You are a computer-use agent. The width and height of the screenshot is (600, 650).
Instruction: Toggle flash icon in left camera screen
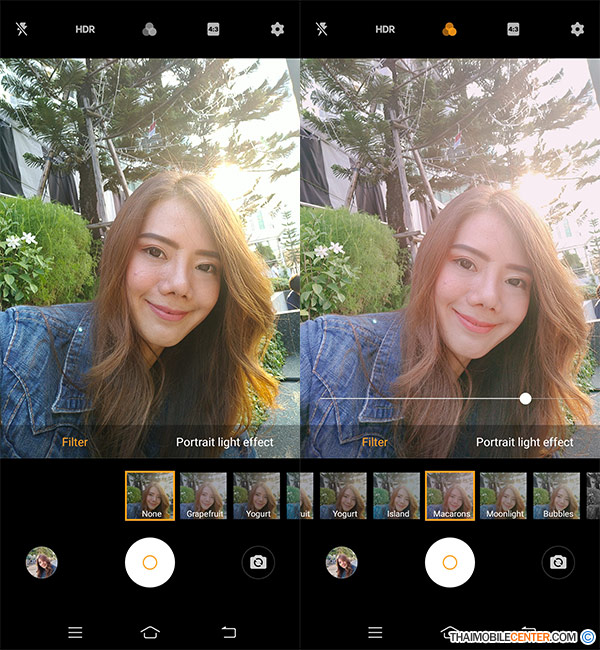pos(22,29)
